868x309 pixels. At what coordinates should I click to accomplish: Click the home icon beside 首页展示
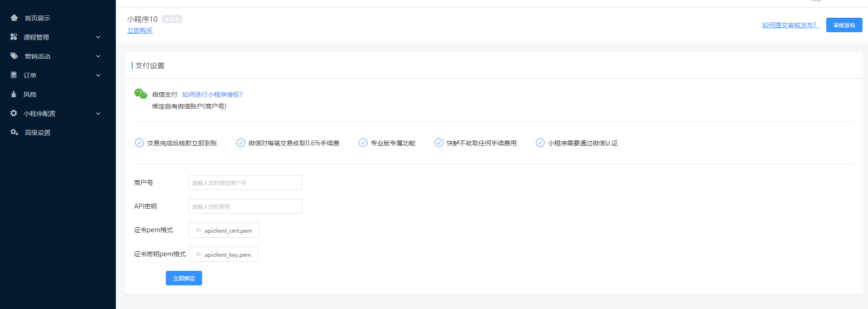14,18
